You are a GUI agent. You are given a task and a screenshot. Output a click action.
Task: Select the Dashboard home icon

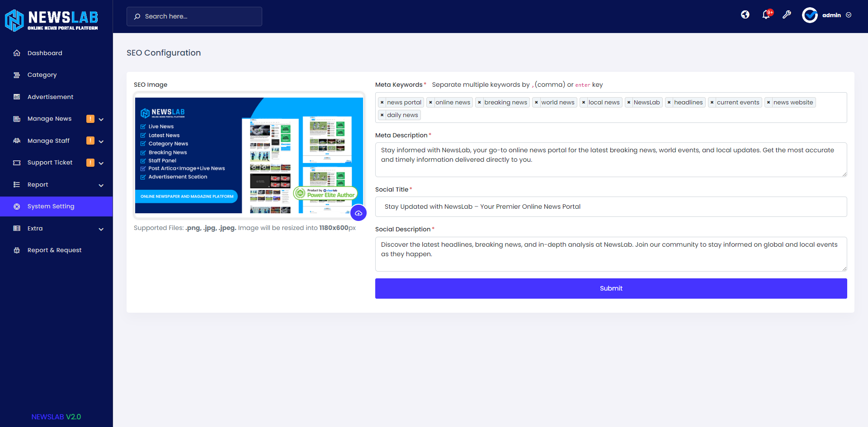click(17, 53)
